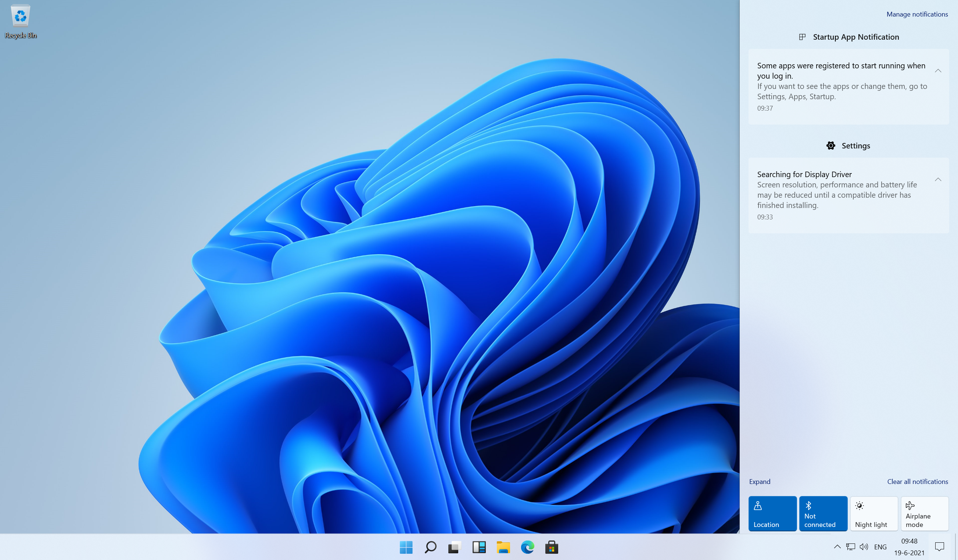Toggle the Night light quick action
The image size is (958, 560).
tap(874, 513)
